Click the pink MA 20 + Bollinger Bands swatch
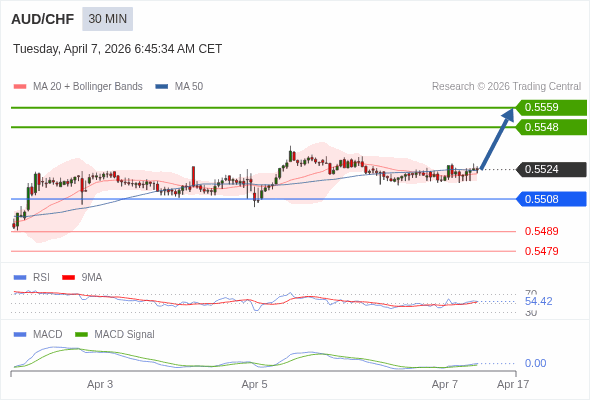590x400 pixels. [20, 87]
